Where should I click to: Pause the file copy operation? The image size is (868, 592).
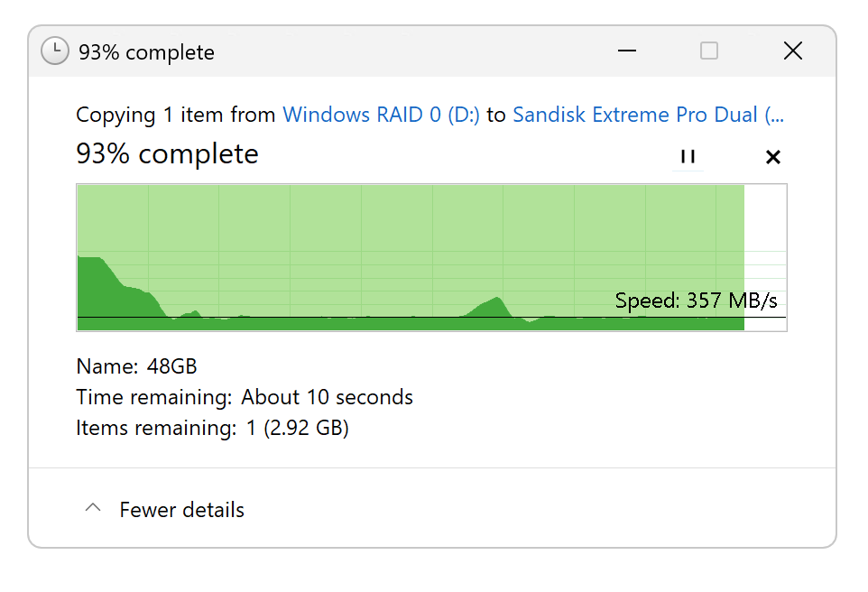(688, 156)
